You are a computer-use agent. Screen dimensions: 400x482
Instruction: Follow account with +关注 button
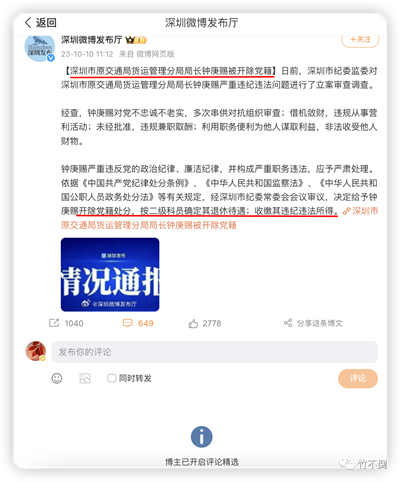[x=360, y=39]
